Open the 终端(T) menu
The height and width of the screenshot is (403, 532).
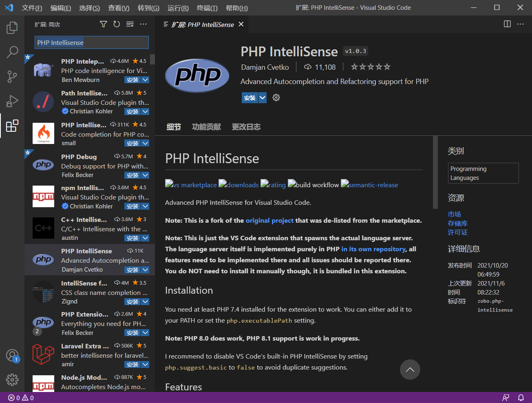(x=207, y=8)
